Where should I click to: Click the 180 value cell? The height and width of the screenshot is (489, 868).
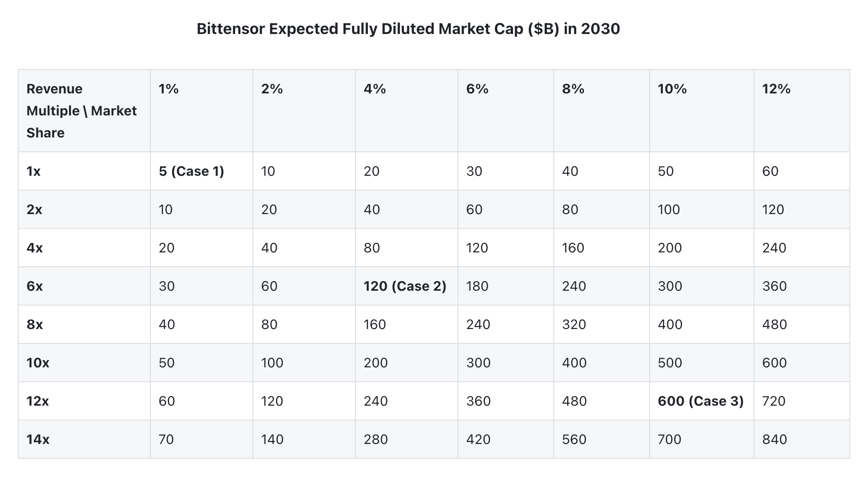tap(477, 286)
